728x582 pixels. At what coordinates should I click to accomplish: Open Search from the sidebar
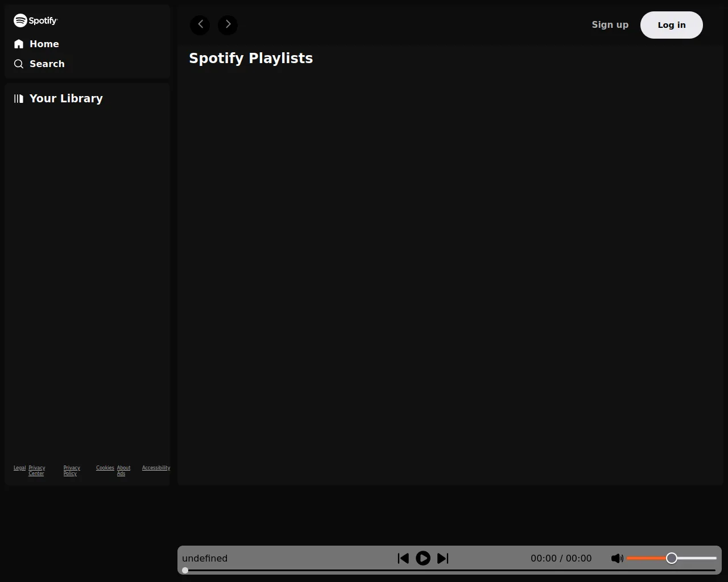39,64
